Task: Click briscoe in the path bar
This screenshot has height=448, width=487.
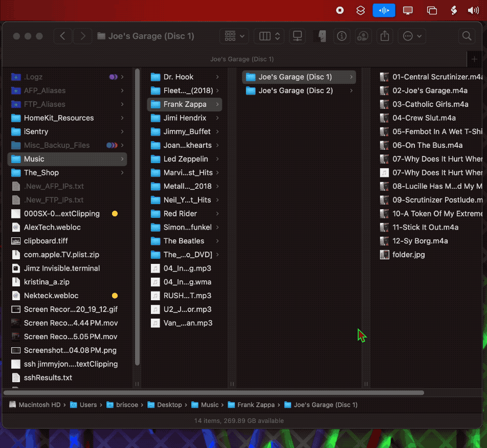Action: pyautogui.click(x=122, y=405)
